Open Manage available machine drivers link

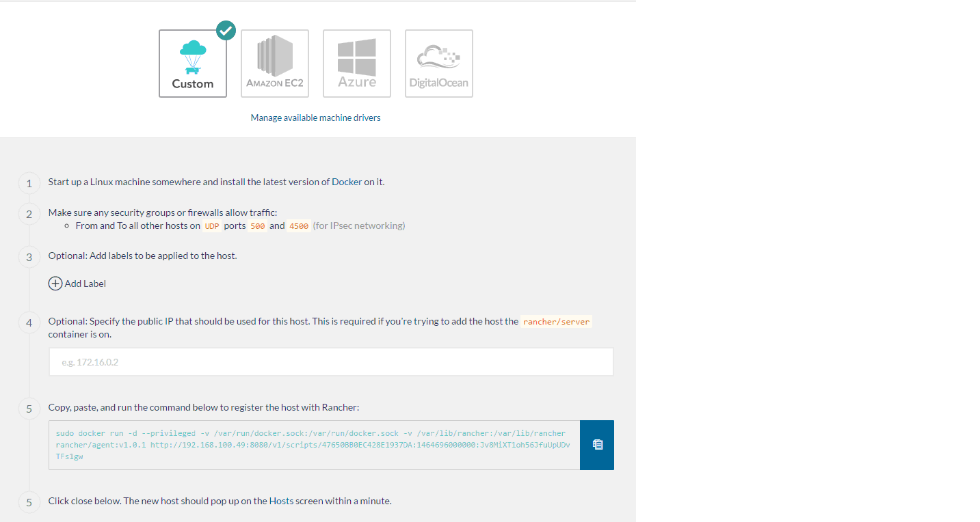[x=316, y=118]
